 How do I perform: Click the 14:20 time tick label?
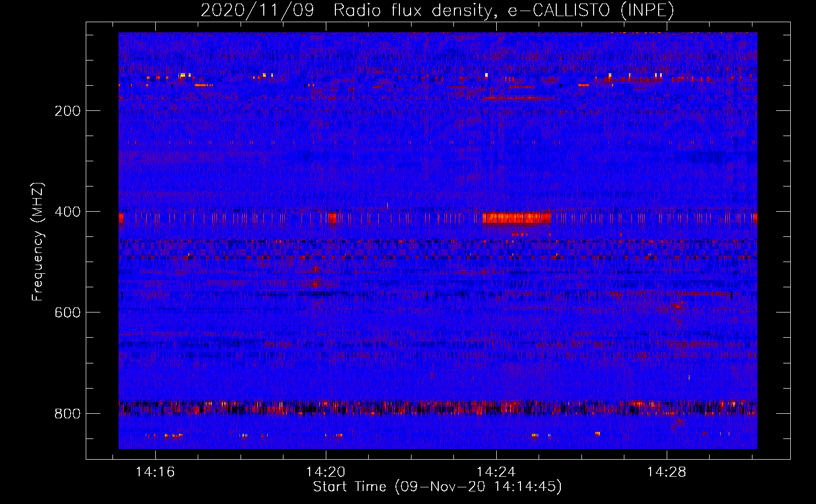pyautogui.click(x=326, y=472)
